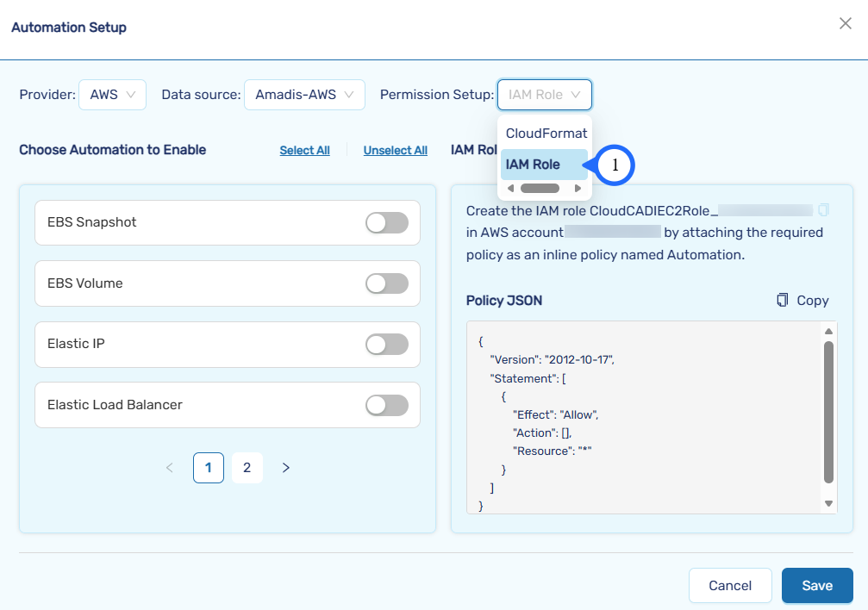
Task: Enable the EBS Snapshot automation
Action: pyautogui.click(x=386, y=223)
